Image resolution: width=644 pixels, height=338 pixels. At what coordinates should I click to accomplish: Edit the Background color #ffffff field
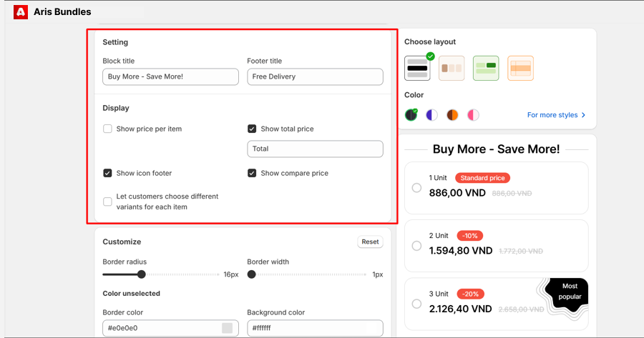pyautogui.click(x=315, y=328)
